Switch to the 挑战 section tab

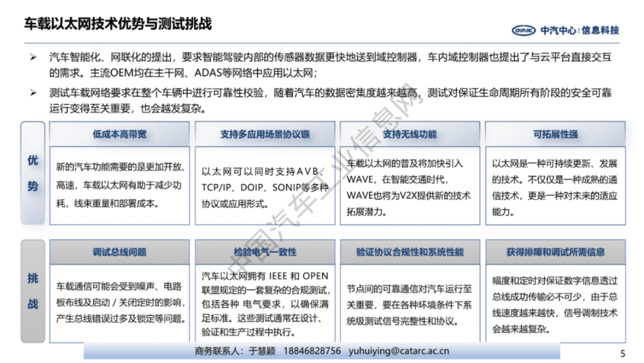(x=33, y=290)
